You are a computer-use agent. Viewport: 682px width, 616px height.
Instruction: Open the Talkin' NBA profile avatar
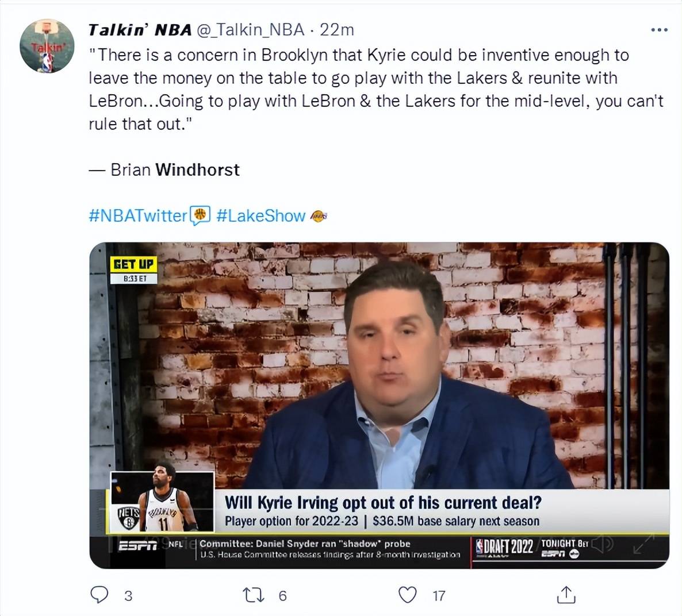click(x=47, y=45)
